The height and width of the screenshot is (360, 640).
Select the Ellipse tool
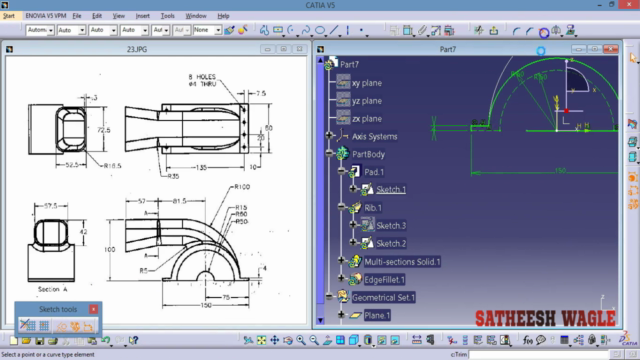[x=320, y=30]
